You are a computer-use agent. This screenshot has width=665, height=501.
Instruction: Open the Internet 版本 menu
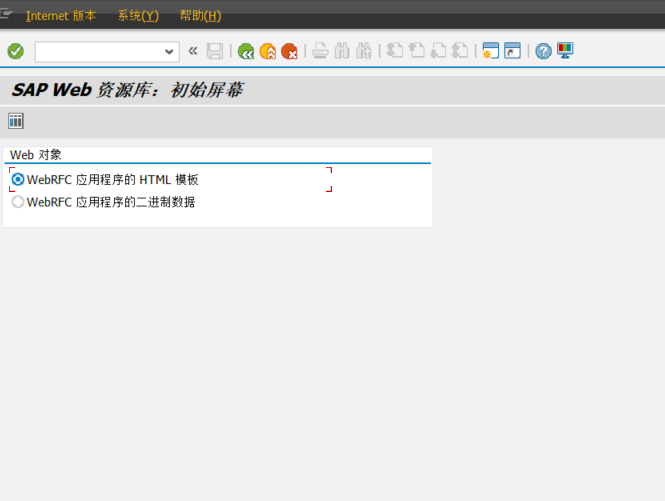click(x=61, y=16)
